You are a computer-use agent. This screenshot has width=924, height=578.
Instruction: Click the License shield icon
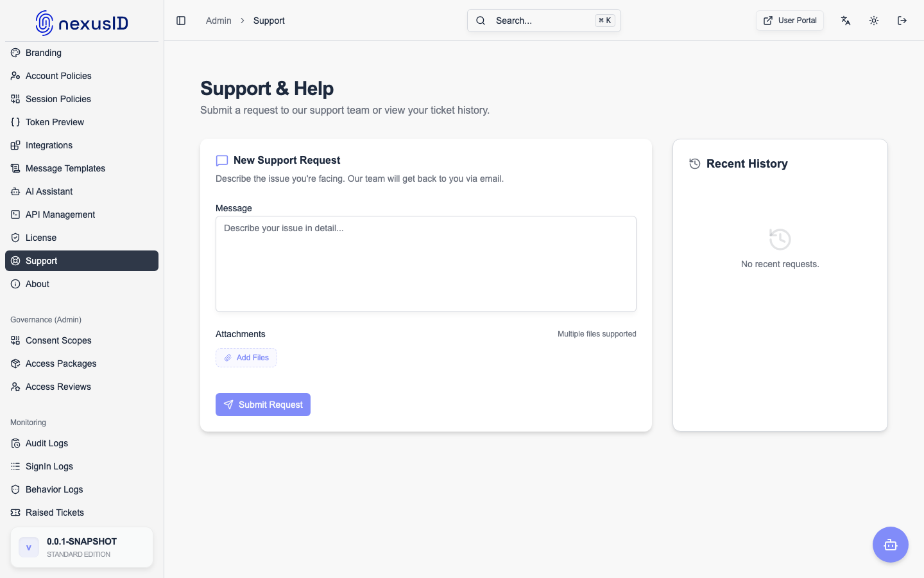[x=15, y=238]
